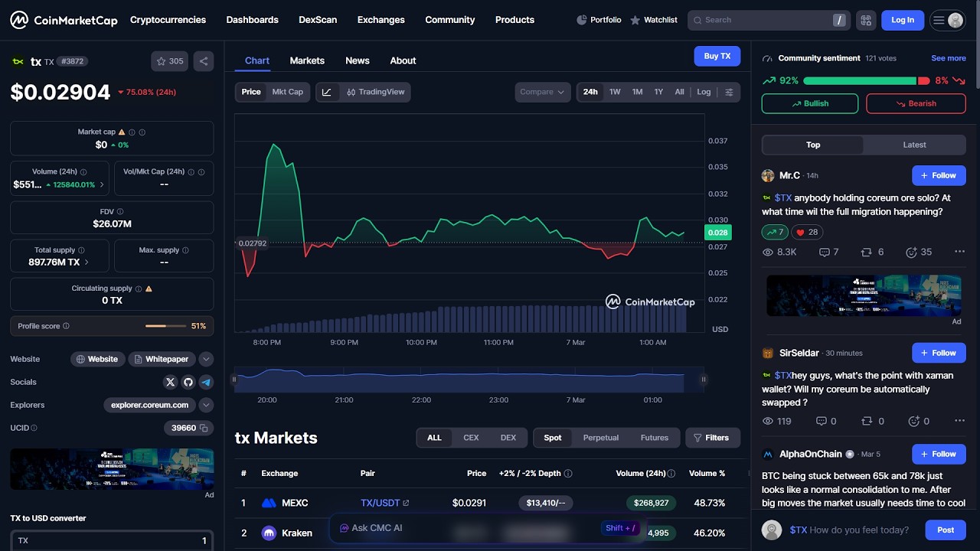Switch chart to line chart icon
The width and height of the screenshot is (980, 551).
[x=327, y=92]
